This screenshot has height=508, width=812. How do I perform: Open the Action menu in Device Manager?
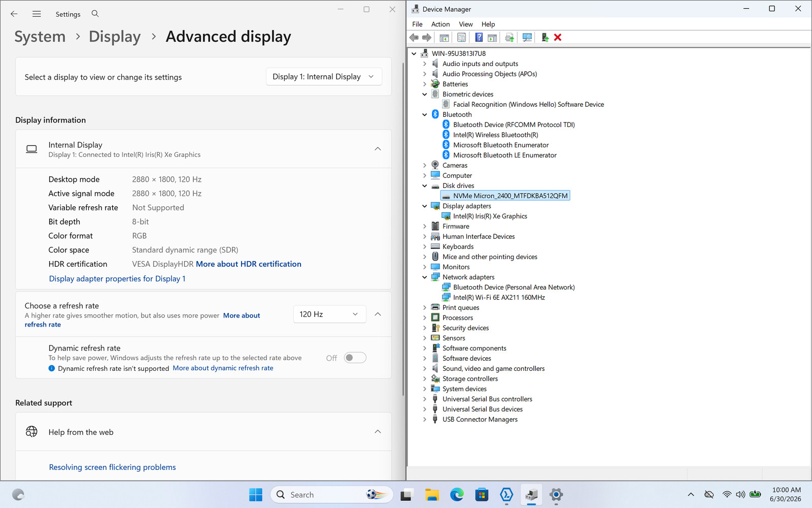[x=441, y=24]
